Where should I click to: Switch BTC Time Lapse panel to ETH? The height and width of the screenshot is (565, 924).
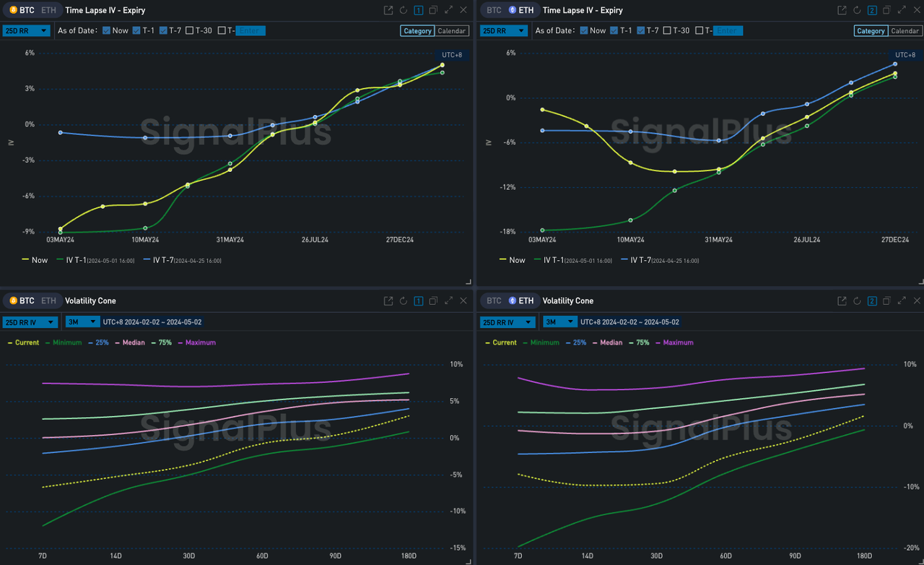48,10
